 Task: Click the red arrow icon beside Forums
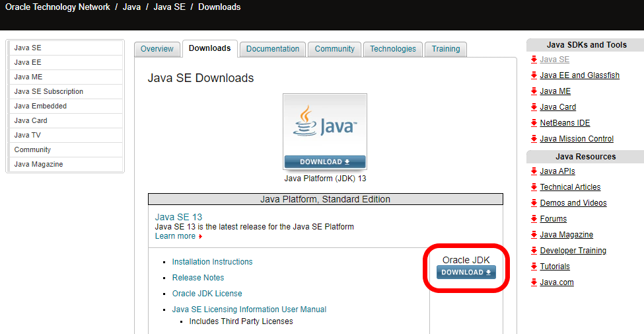pyautogui.click(x=534, y=219)
